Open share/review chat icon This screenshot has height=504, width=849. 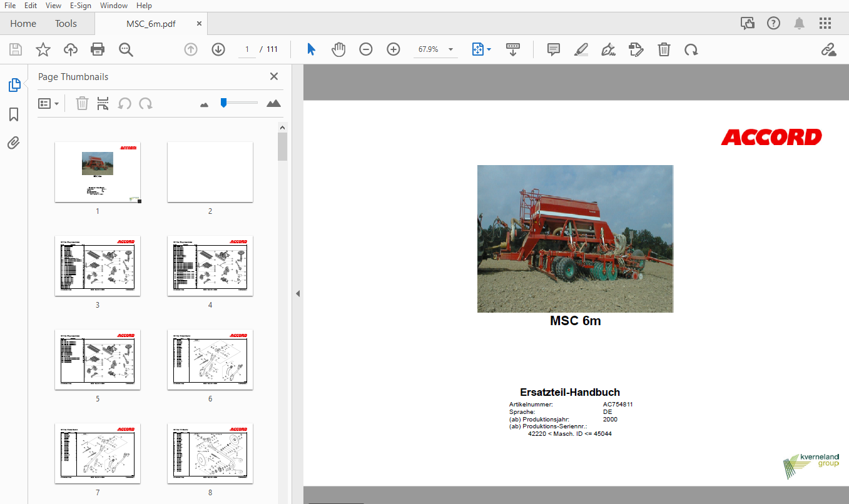(748, 23)
